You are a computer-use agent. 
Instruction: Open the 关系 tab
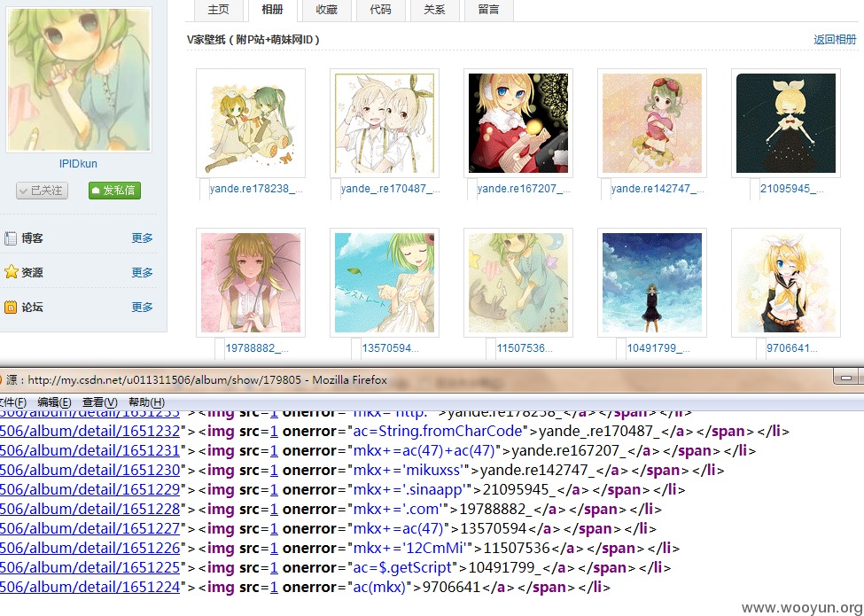point(434,10)
